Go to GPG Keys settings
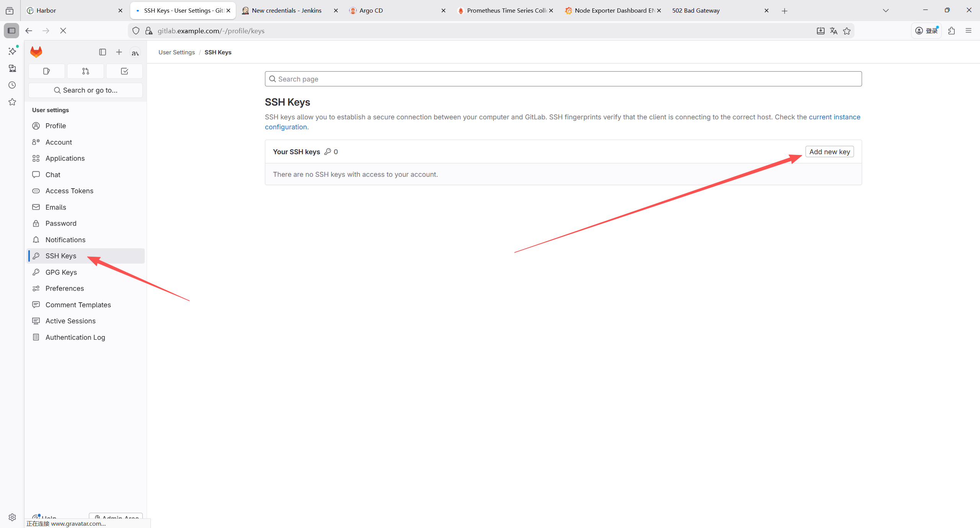 pos(61,272)
